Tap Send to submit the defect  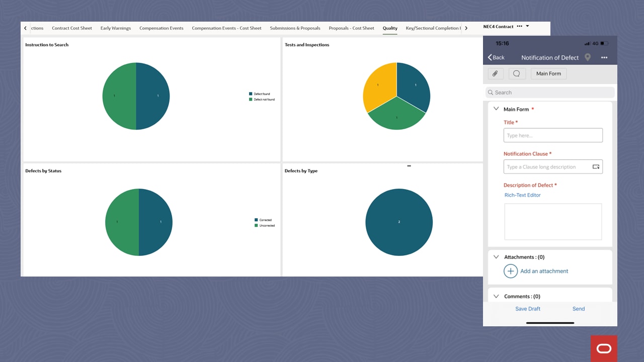tap(578, 309)
